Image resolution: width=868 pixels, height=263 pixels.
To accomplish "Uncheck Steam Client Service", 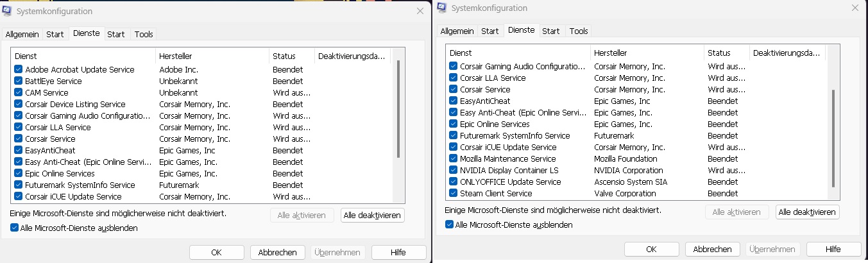I will pyautogui.click(x=454, y=193).
